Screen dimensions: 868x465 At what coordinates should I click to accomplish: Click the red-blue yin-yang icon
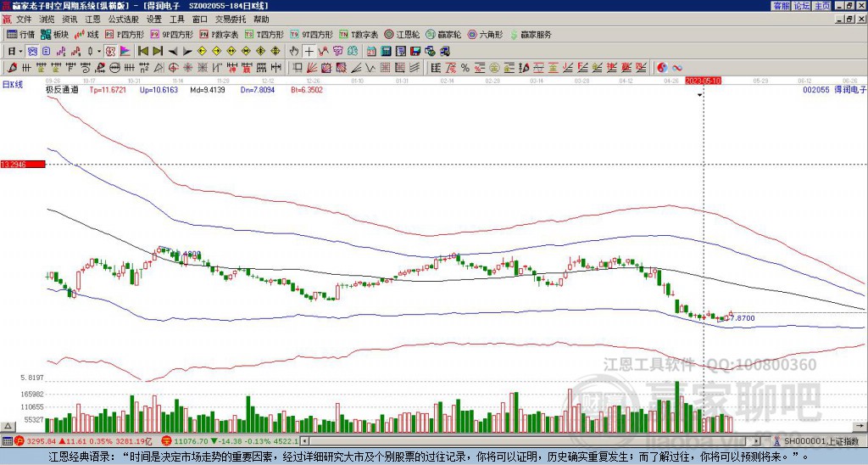pyautogui.click(x=661, y=68)
